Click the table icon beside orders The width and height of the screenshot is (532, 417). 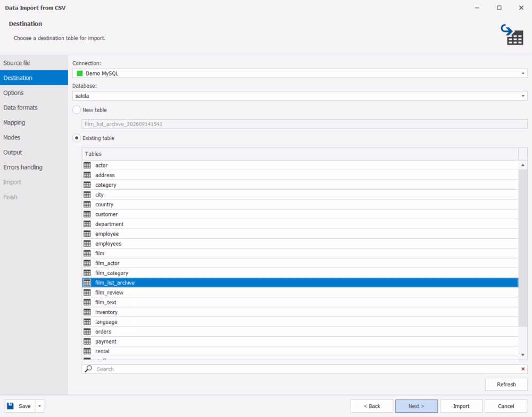point(87,331)
